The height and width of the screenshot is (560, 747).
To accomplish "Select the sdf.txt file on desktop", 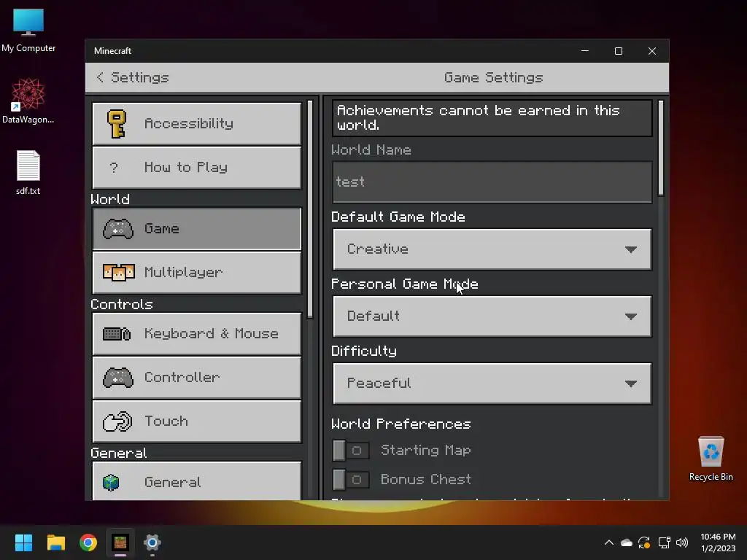I will click(28, 172).
